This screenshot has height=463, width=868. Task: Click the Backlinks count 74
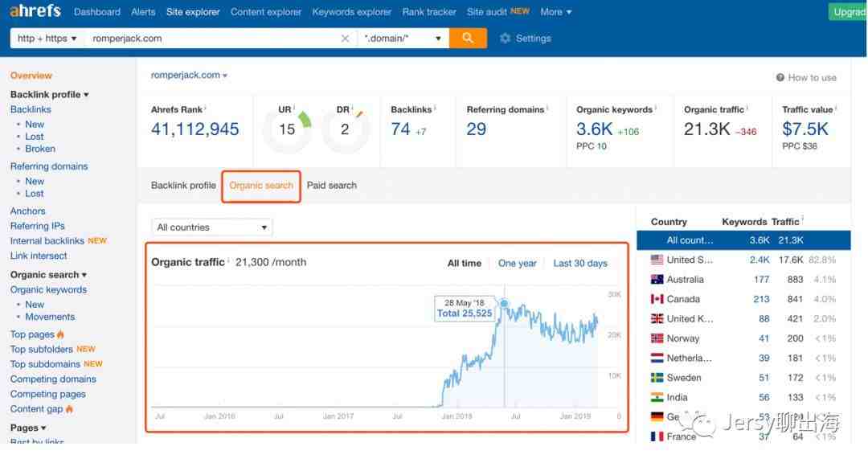[400, 129]
